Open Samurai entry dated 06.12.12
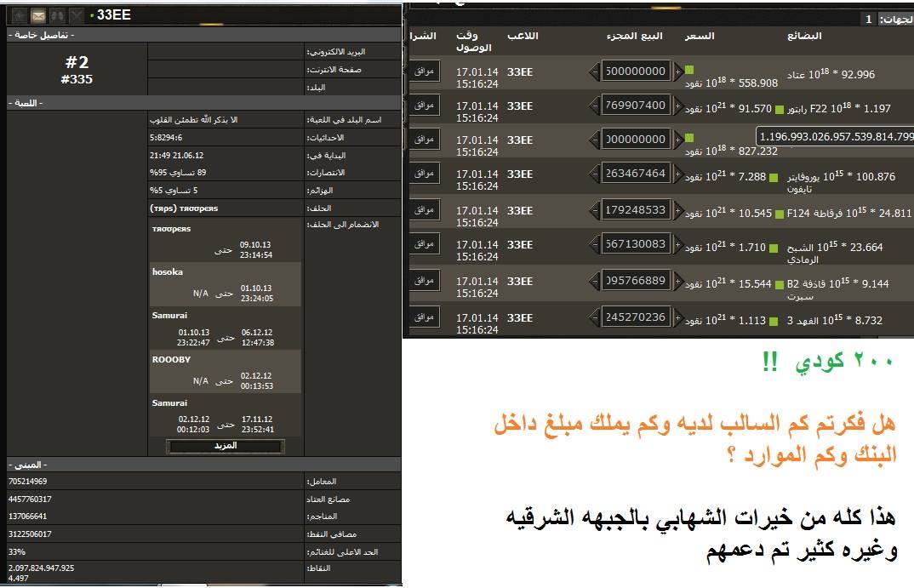 pyautogui.click(x=225, y=328)
